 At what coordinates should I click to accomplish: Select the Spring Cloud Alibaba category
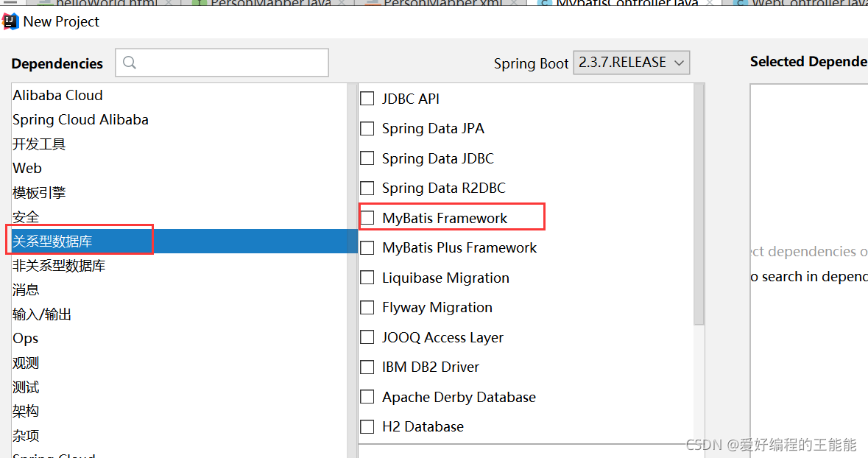(x=81, y=119)
